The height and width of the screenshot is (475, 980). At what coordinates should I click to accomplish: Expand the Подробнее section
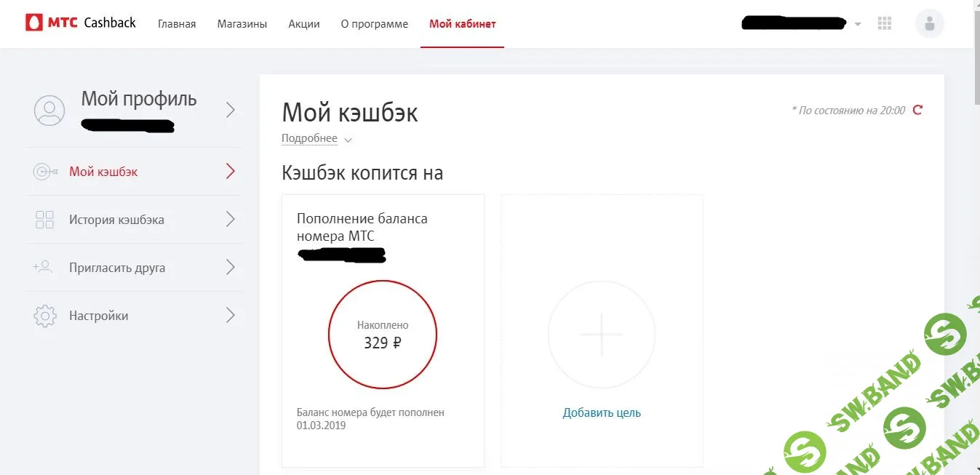(309, 137)
